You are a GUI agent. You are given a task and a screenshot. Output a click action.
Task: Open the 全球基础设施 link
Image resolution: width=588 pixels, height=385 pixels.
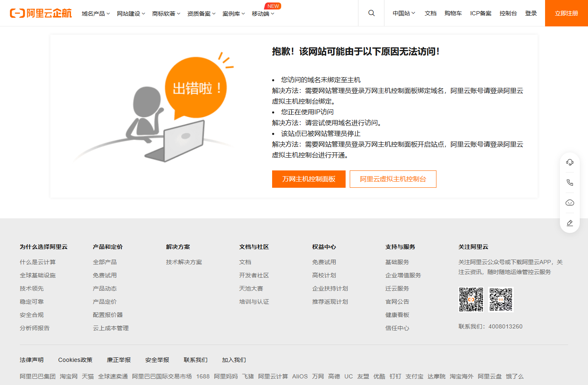(x=38, y=275)
